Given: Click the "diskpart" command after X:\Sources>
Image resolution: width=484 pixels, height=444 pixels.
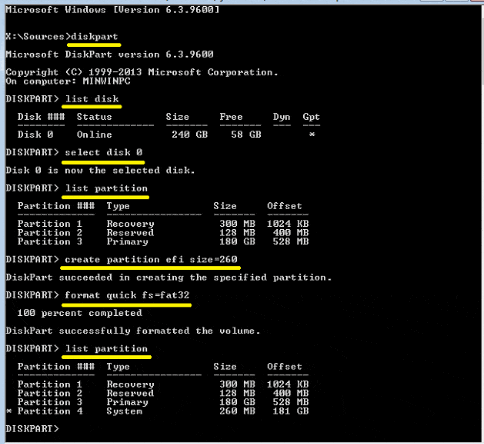Looking at the screenshot, I should tap(94, 36).
